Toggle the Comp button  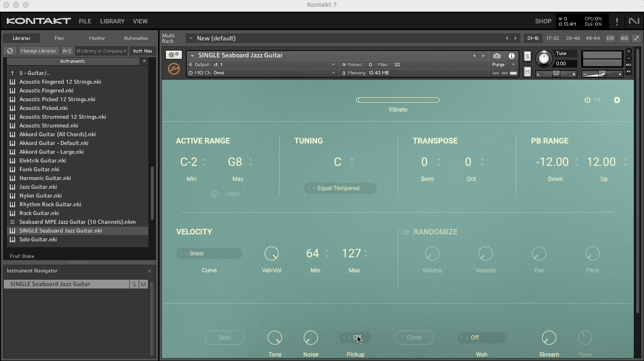point(414,338)
